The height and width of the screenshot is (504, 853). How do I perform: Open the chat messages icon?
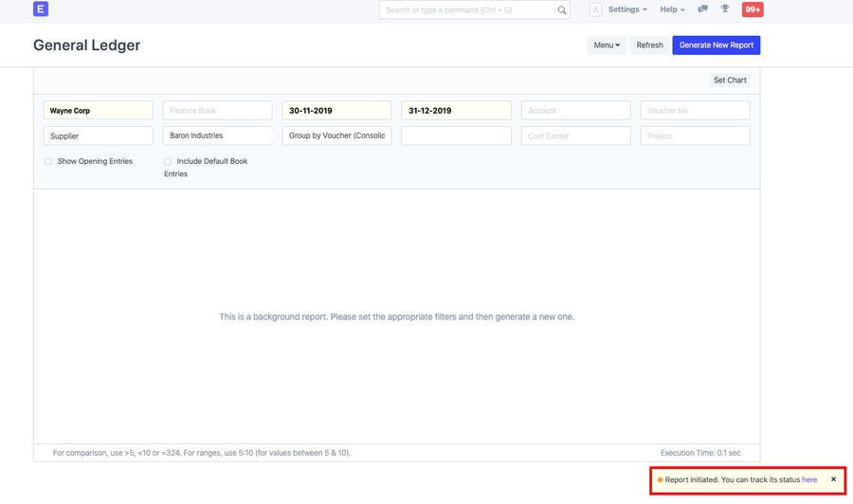pyautogui.click(x=702, y=9)
